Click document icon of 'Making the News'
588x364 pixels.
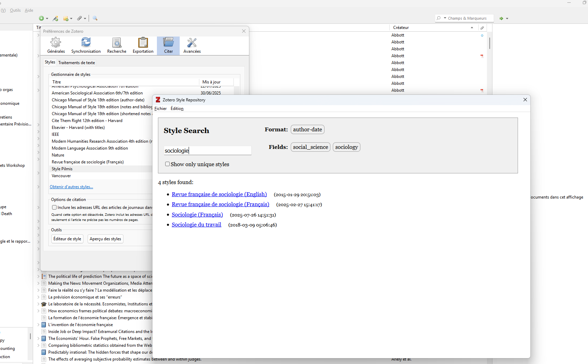44,283
